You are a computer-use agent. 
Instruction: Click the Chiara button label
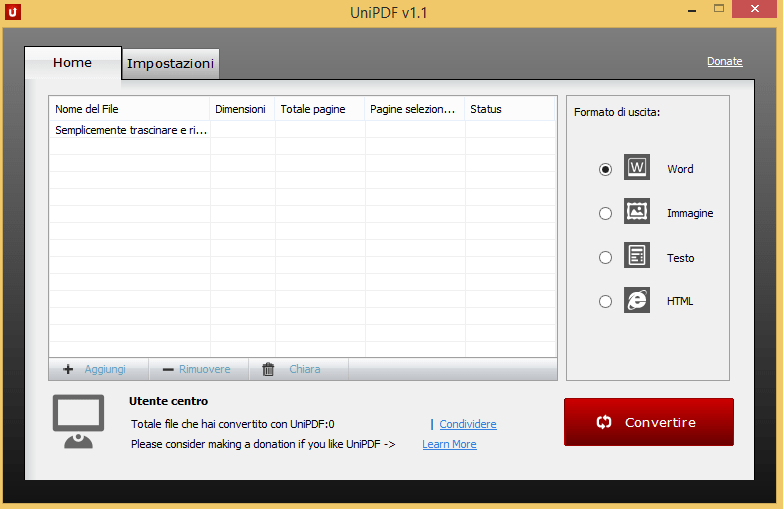(x=305, y=369)
